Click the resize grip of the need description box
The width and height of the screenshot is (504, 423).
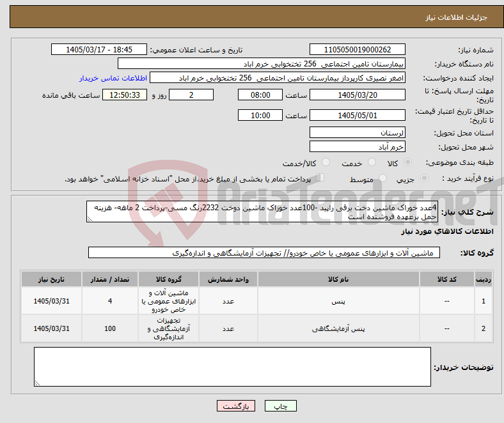point(90,219)
